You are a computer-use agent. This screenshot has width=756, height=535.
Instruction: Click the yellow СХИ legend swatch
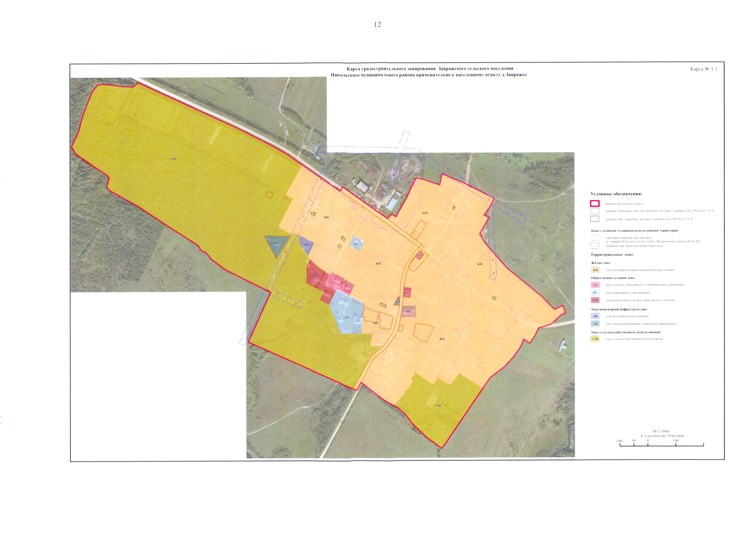pos(595,339)
